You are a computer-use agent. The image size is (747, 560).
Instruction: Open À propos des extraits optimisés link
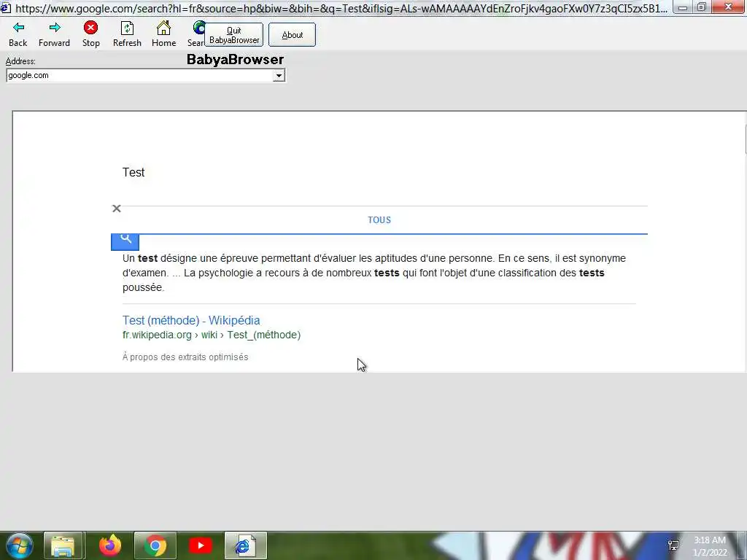click(x=185, y=357)
